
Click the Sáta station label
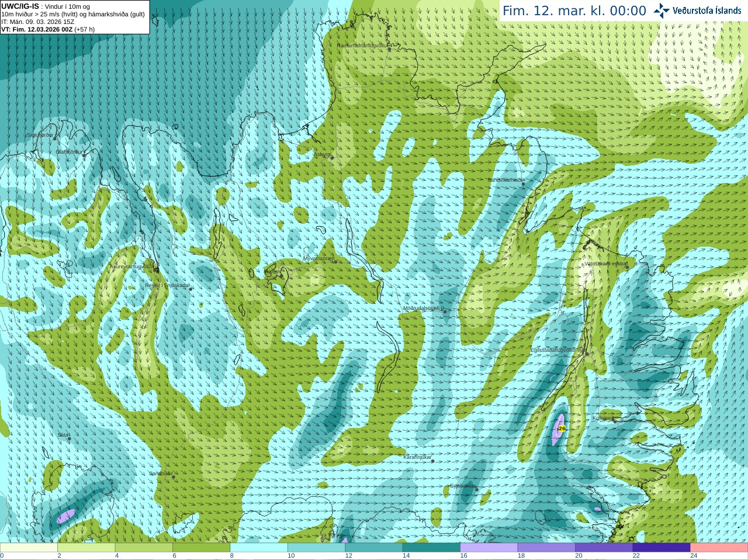(x=63, y=435)
